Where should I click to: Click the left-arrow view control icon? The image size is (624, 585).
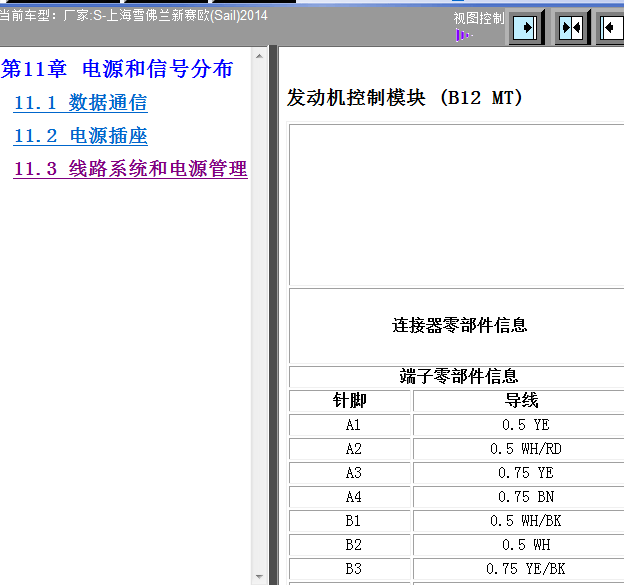pyautogui.click(x=611, y=28)
